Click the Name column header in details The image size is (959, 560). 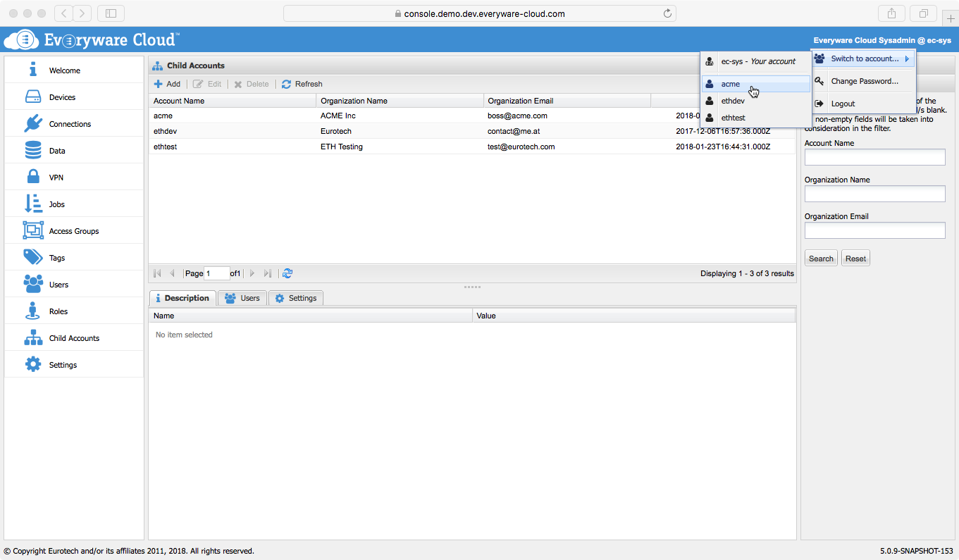(x=310, y=316)
